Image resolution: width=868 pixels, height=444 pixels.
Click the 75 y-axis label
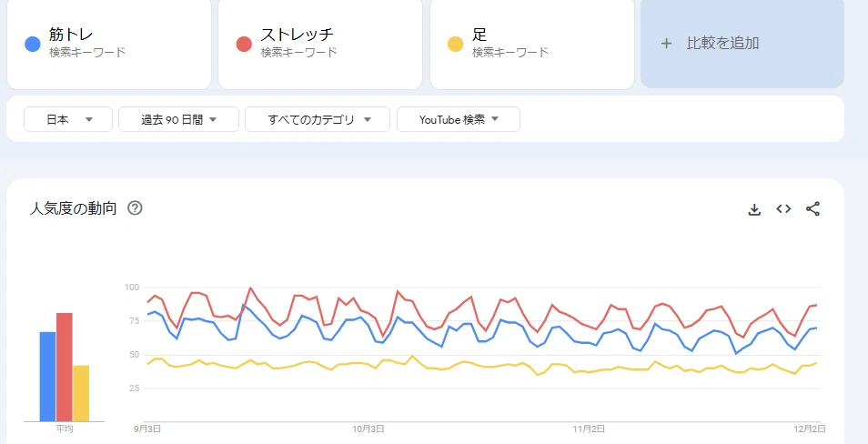click(133, 321)
